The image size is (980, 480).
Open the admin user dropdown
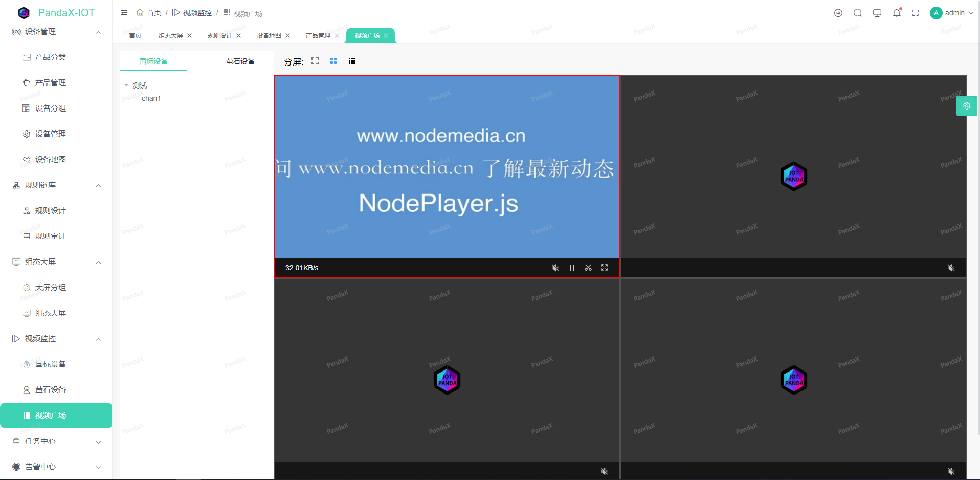tap(952, 13)
